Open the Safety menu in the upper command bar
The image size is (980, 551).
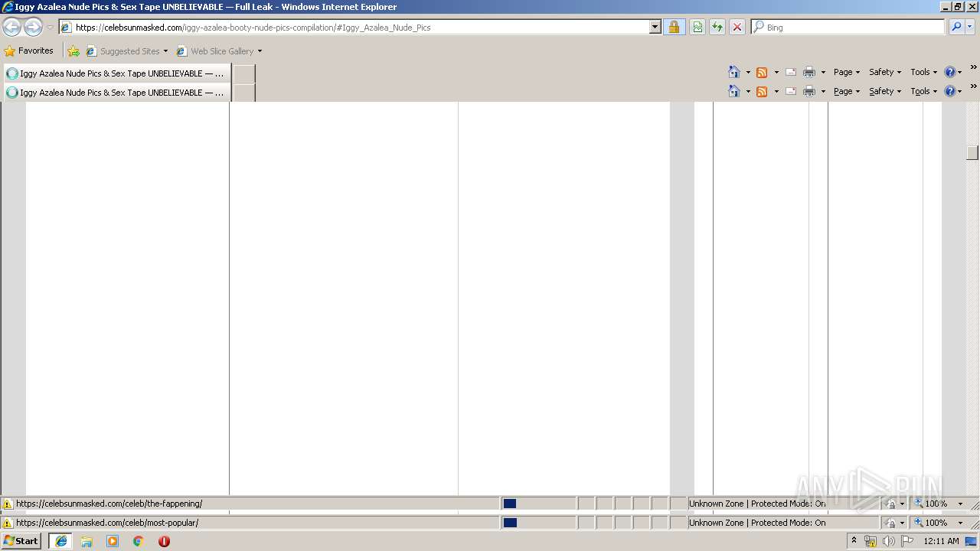885,72
